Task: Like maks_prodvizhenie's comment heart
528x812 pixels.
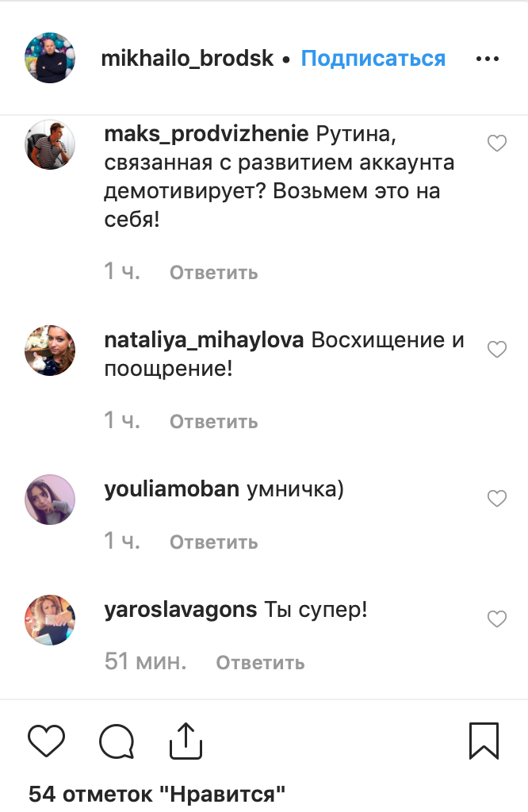Action: (497, 143)
